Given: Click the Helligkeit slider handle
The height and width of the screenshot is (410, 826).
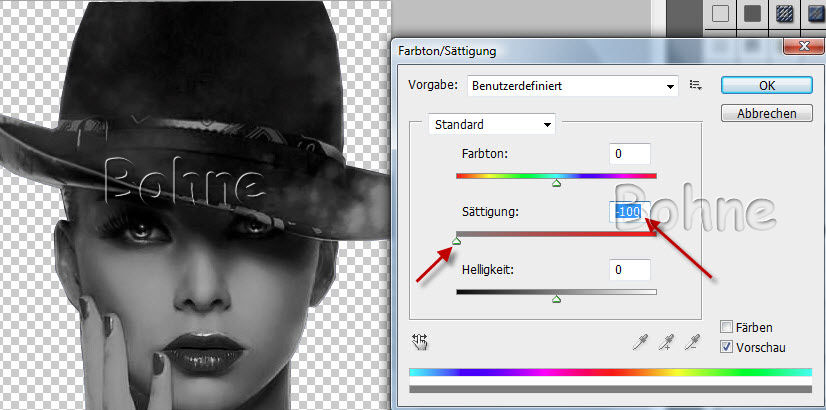Looking at the screenshot, I should 556,298.
